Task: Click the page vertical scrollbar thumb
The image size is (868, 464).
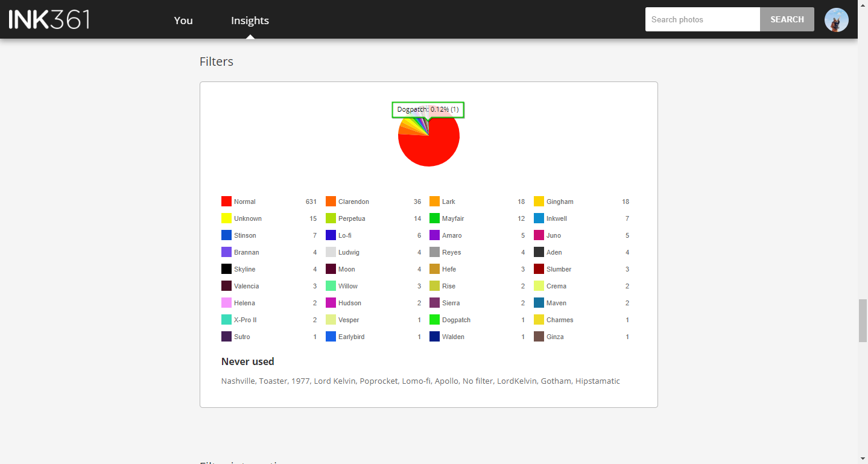Action: (x=863, y=320)
